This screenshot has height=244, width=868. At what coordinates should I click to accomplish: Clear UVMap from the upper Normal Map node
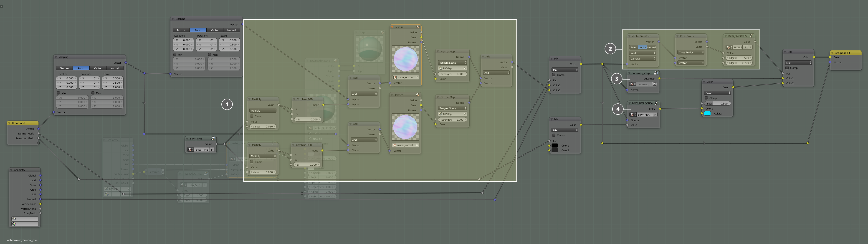[465, 68]
